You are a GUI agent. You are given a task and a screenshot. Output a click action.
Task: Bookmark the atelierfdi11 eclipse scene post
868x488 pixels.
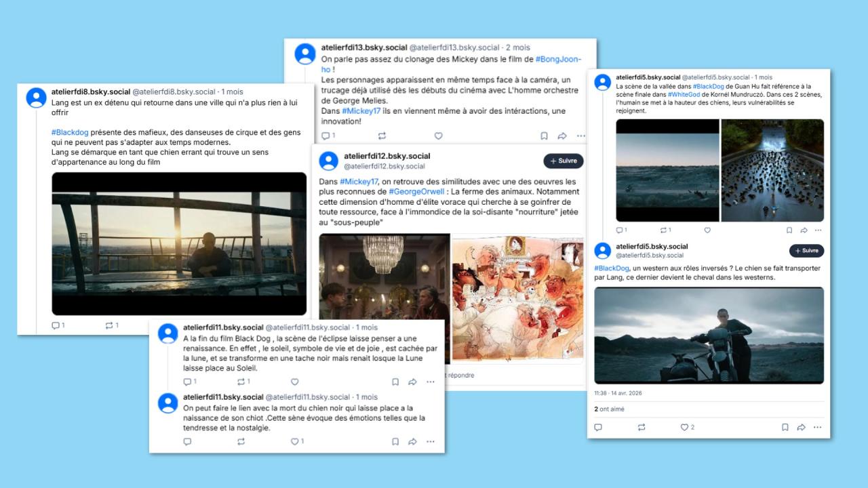pos(395,382)
